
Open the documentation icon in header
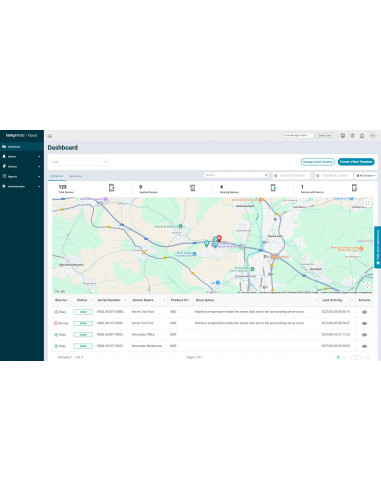coord(342,136)
